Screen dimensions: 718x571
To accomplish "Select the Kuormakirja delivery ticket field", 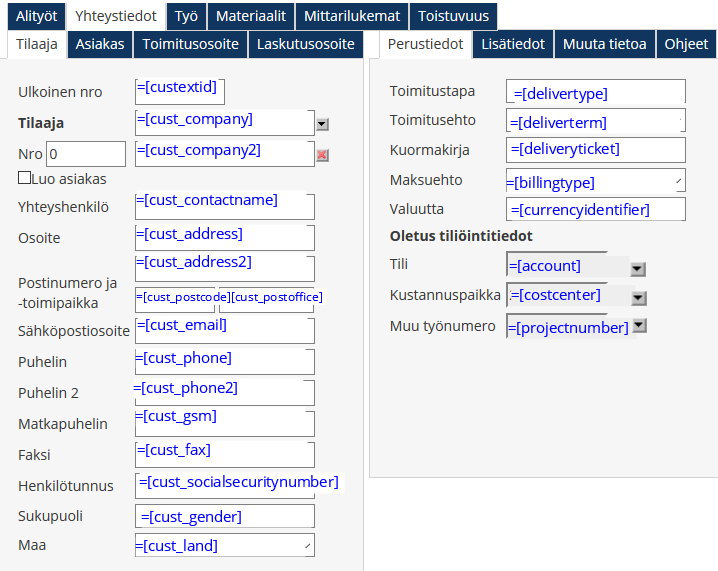I will point(595,150).
